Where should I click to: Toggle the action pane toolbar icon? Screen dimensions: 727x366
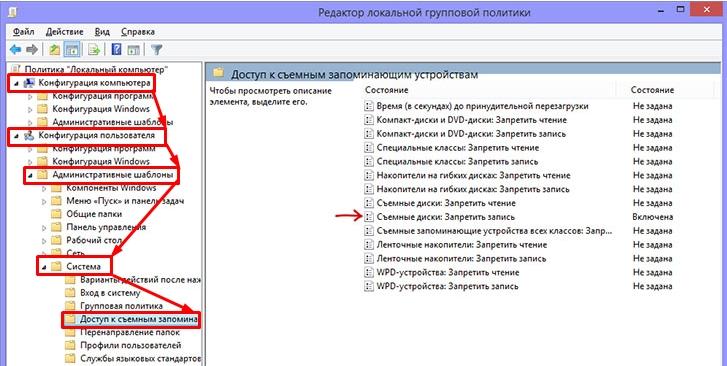click(x=134, y=49)
